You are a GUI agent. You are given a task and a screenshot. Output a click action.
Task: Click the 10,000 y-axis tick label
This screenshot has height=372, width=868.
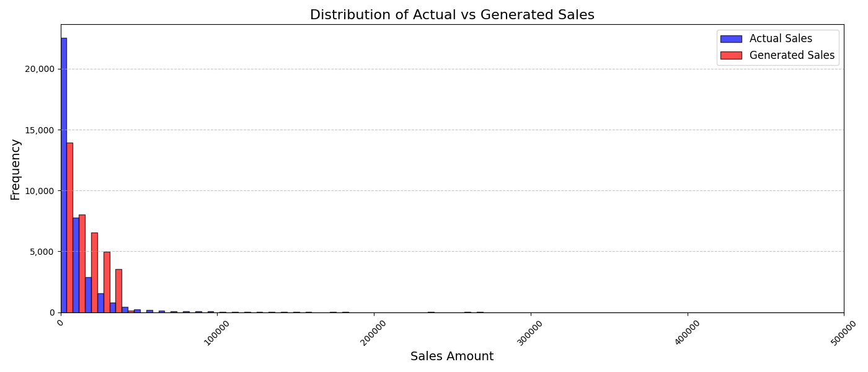(x=39, y=191)
